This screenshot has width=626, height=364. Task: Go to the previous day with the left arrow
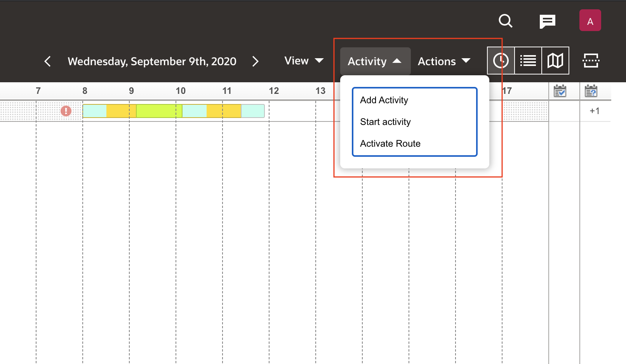point(48,61)
